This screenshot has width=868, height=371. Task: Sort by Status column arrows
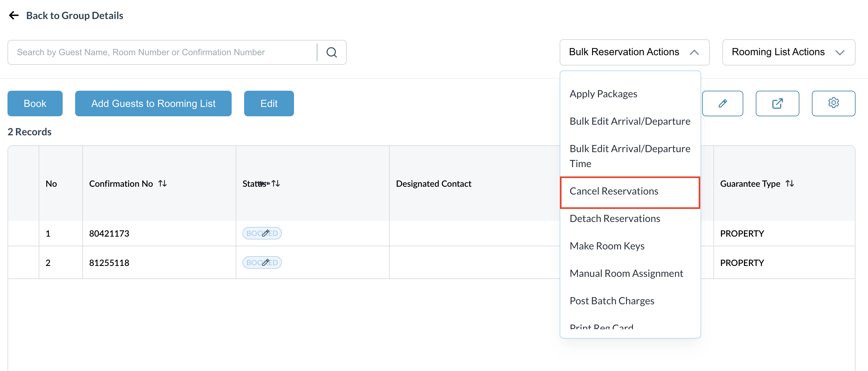[276, 184]
